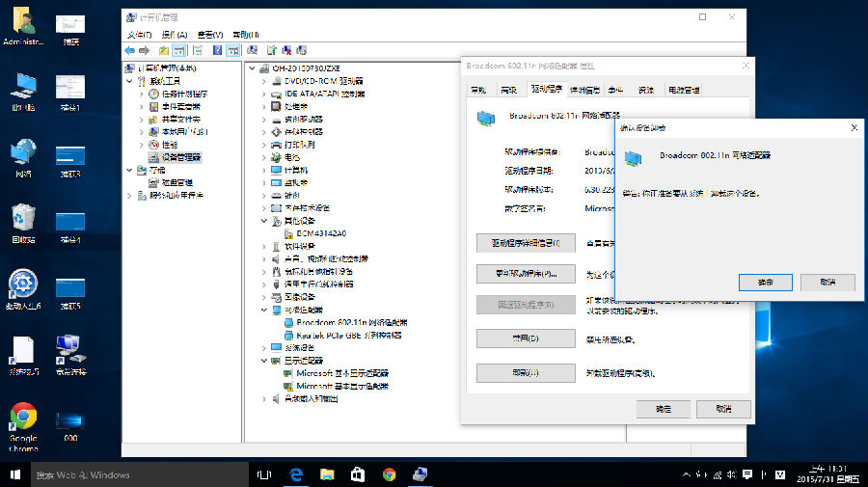Expand the DVD/CD-ROM drives category
The image size is (868, 487).
click(264, 81)
